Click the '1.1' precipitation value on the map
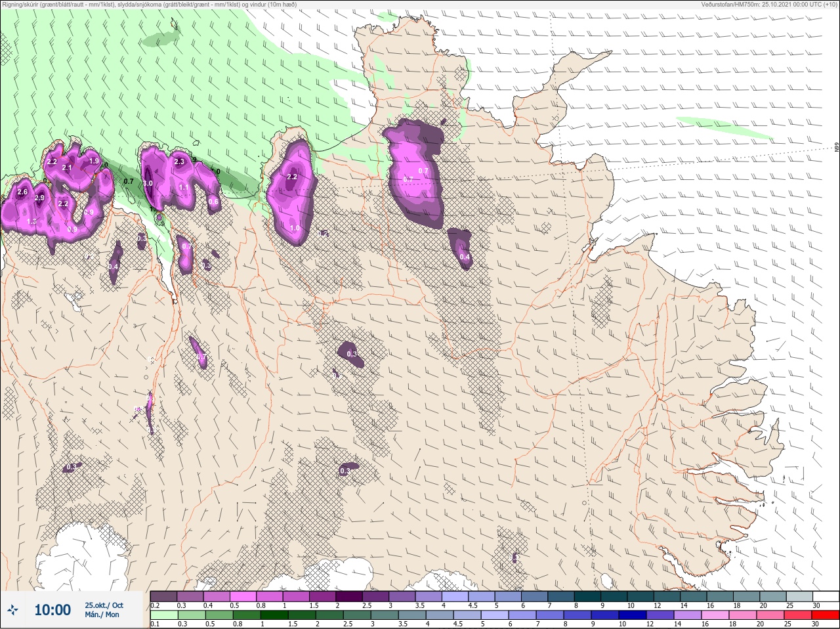 (x=184, y=187)
